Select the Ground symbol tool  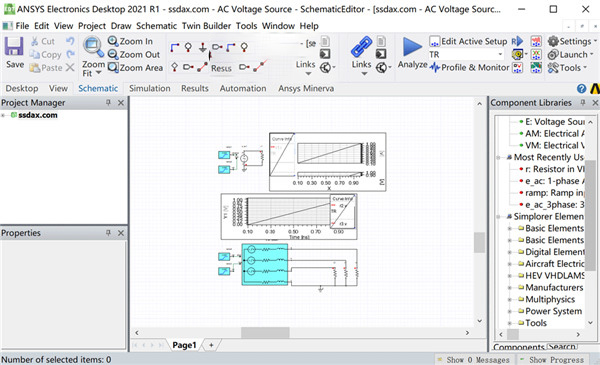[x=202, y=47]
